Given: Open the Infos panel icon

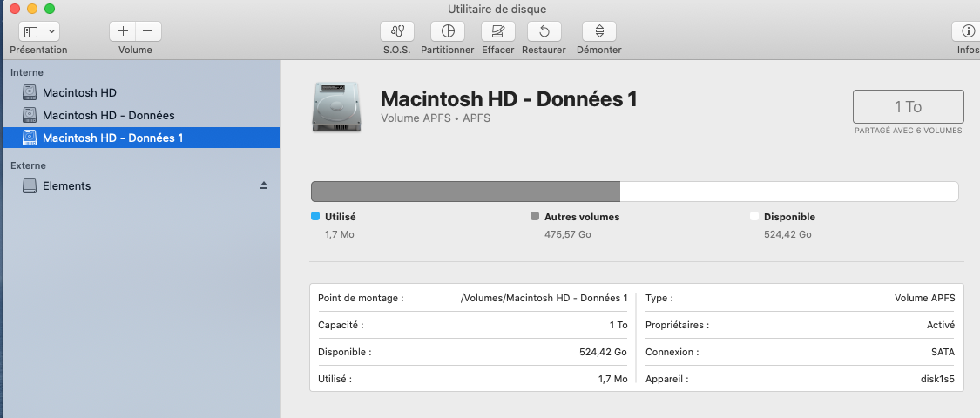Looking at the screenshot, I should (x=967, y=31).
